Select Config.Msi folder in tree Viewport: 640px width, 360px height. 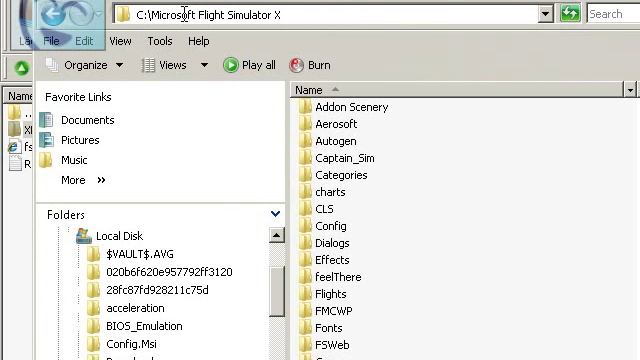[131, 344]
